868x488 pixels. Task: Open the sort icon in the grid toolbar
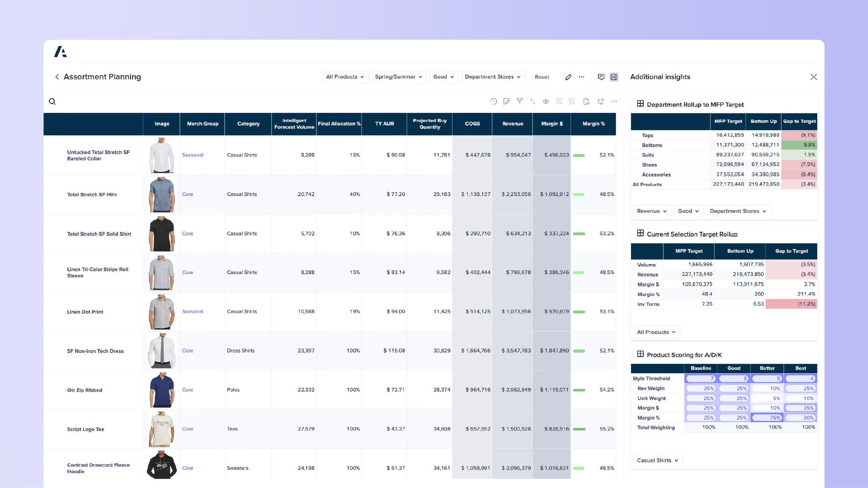[533, 101]
